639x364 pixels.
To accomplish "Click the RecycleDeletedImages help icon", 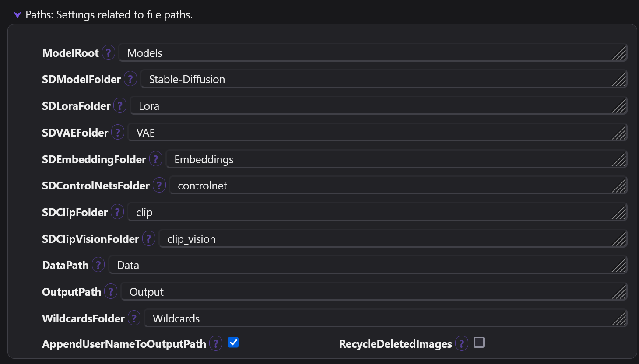I will 462,344.
